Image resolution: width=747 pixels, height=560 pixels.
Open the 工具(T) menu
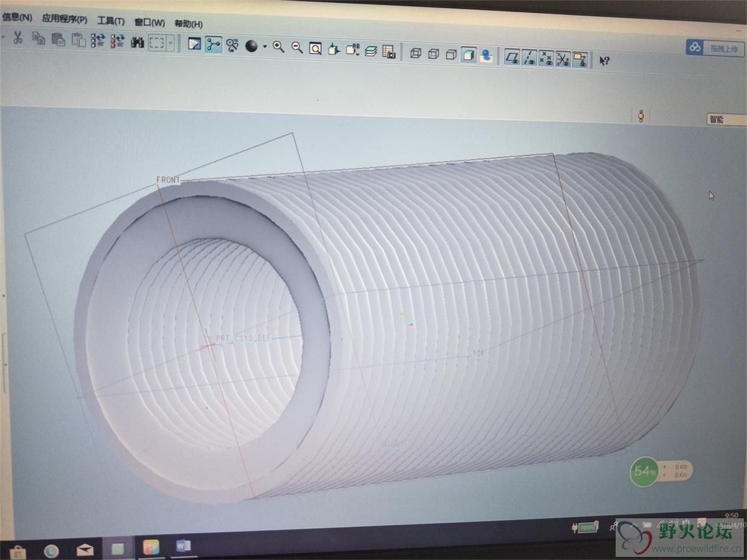[111, 21]
